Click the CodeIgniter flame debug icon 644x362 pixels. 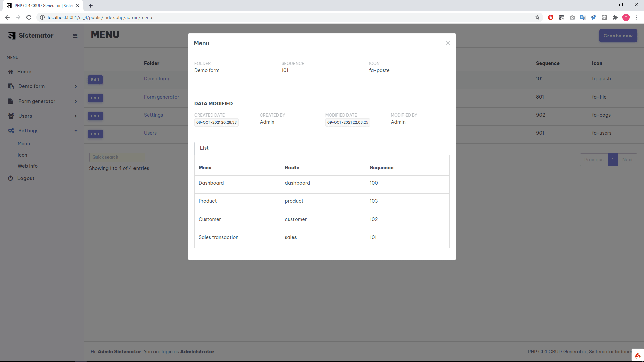pyautogui.click(x=638, y=355)
